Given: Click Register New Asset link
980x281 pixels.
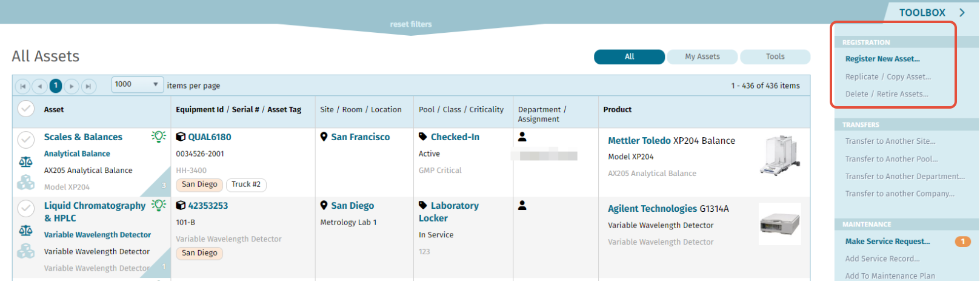Looking at the screenshot, I should point(882,59).
